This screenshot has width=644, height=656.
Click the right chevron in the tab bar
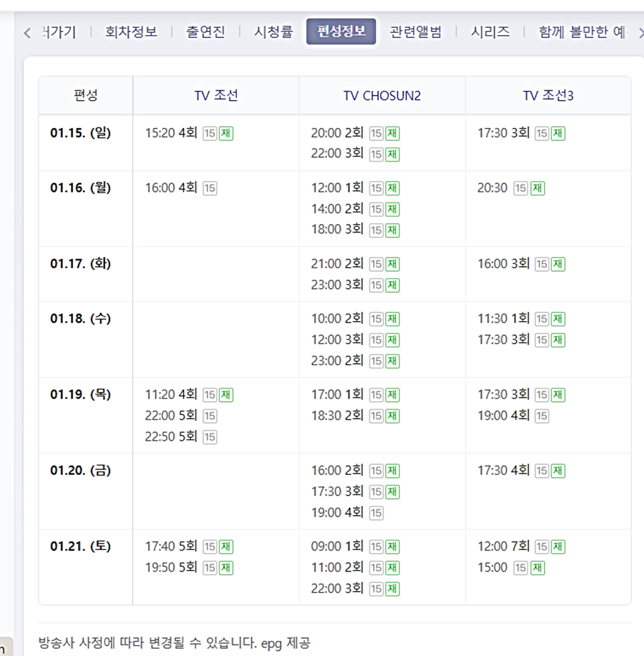point(639,32)
